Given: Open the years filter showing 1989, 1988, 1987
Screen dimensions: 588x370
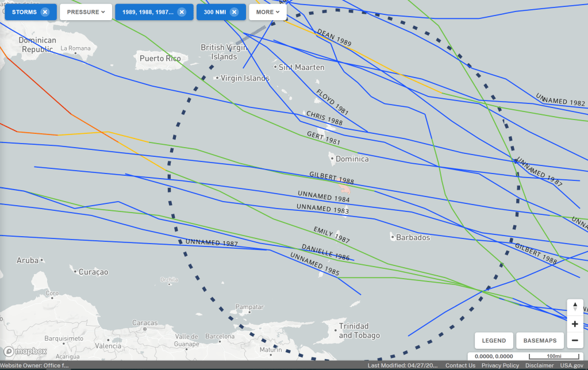Looking at the screenshot, I should click(x=148, y=12).
